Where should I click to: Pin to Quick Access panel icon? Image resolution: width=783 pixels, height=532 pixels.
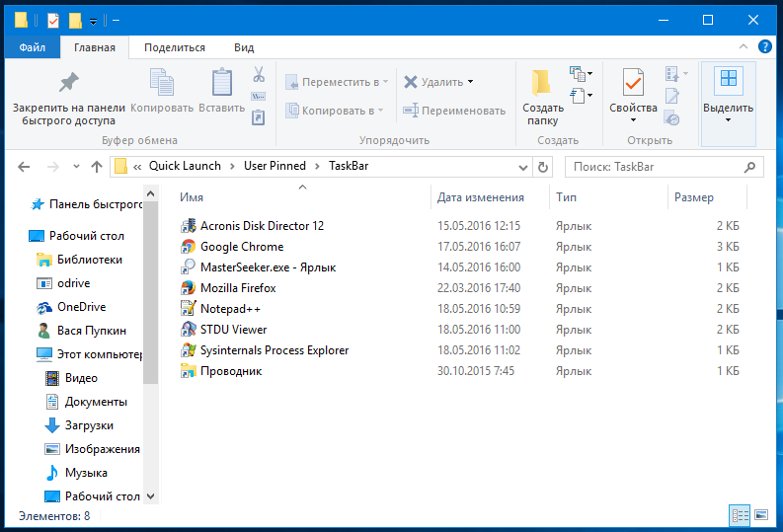tap(68, 82)
